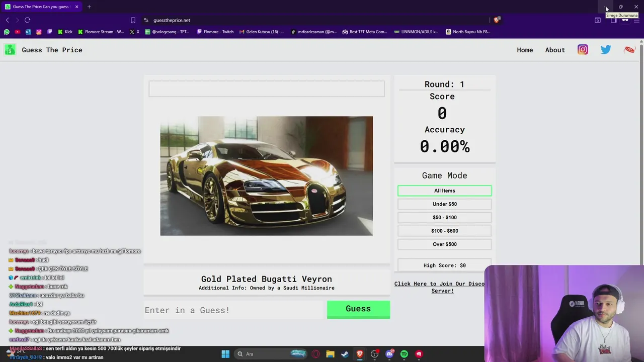Open the North Bayou bookmark
Viewport: 644px width, 362px height.
pos(468,32)
